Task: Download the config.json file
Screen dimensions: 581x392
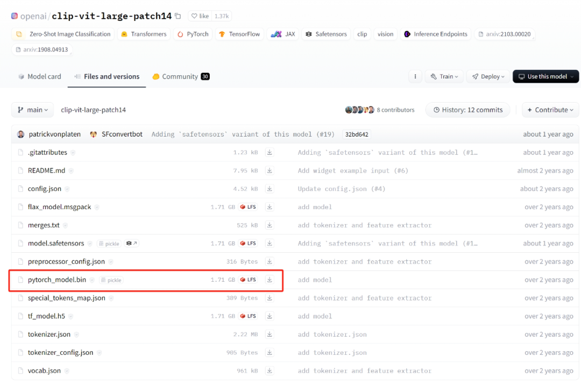Action: pos(270,189)
